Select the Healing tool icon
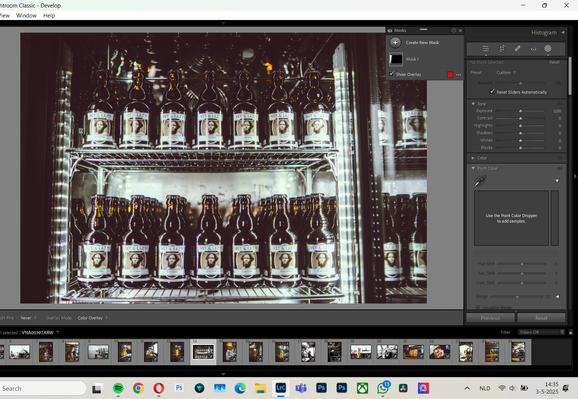This screenshot has height=399, width=578. pyautogui.click(x=518, y=49)
